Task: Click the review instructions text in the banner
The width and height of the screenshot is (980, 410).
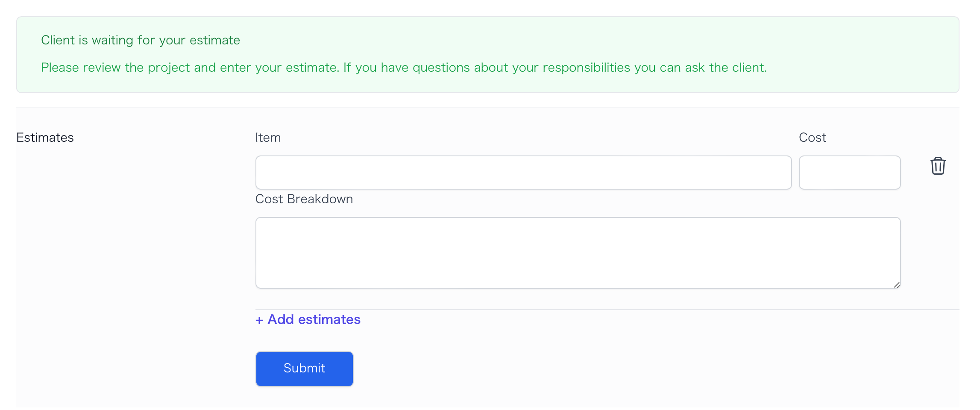Action: click(x=404, y=67)
